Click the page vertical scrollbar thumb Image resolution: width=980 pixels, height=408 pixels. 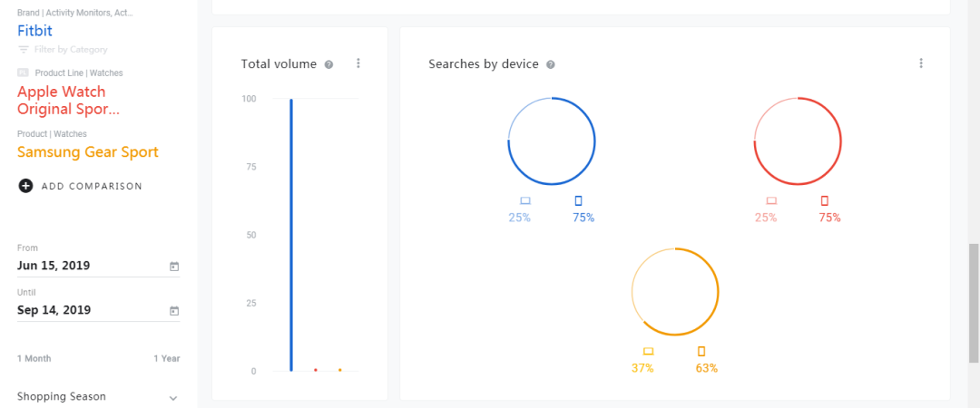pyautogui.click(x=974, y=303)
